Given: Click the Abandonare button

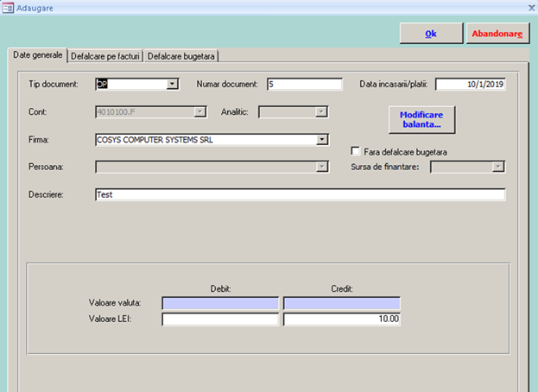Looking at the screenshot, I should pyautogui.click(x=498, y=34).
